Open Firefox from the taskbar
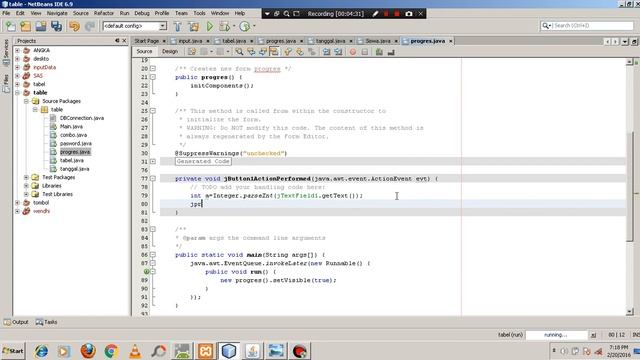 (x=88, y=351)
